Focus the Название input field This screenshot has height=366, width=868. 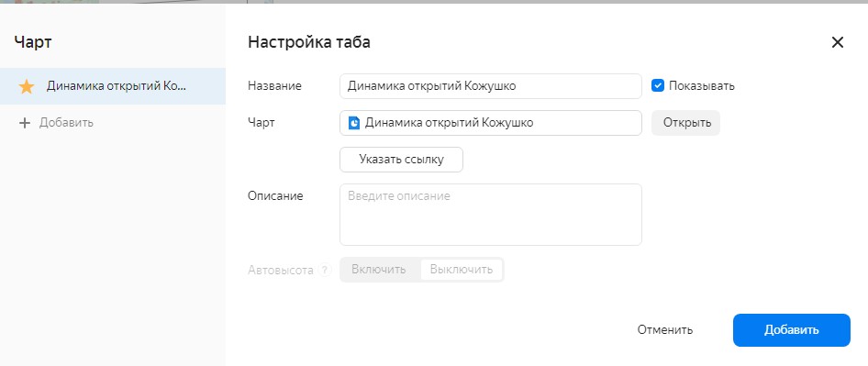[491, 86]
